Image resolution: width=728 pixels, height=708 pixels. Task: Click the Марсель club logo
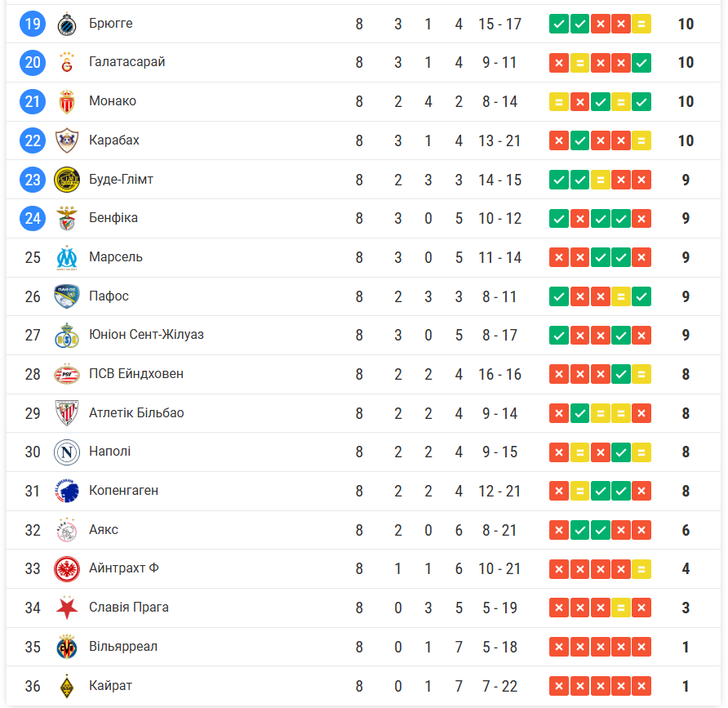click(66, 257)
